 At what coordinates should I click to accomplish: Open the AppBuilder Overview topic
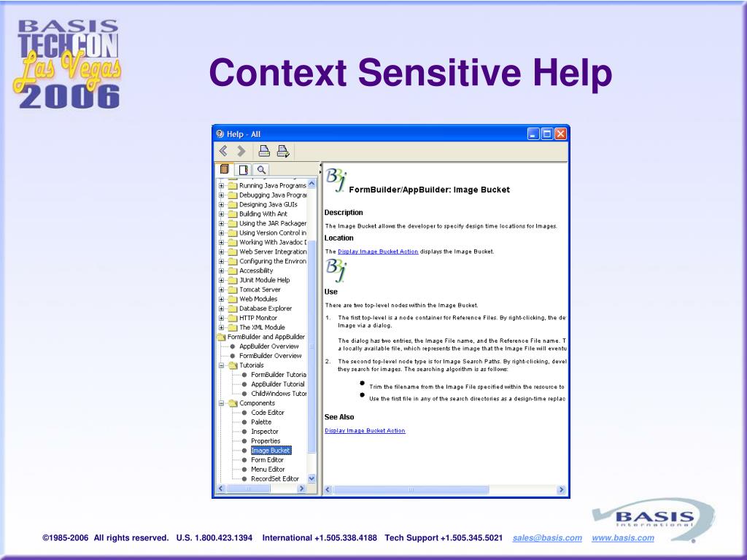pos(268,346)
